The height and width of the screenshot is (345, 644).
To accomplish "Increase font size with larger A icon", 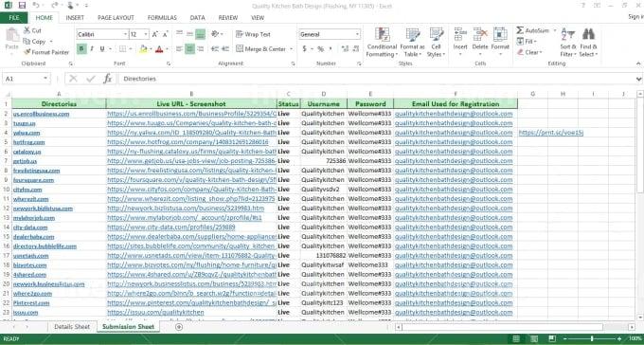I will pos(155,34).
